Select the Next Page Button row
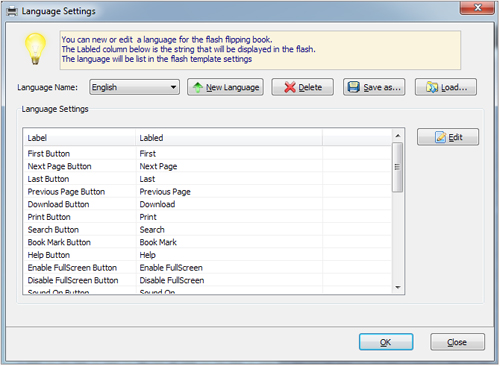The width and height of the screenshot is (500, 366). [207, 166]
